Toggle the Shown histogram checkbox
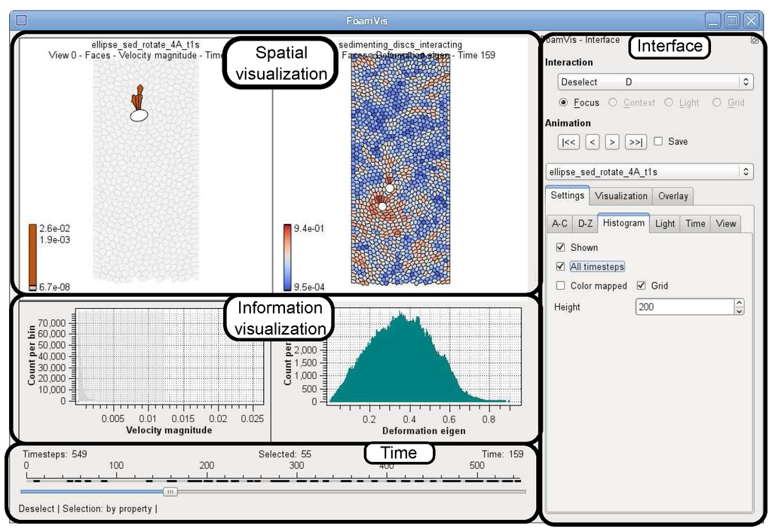Image resolution: width=772 pixels, height=532 pixels. tap(560, 247)
